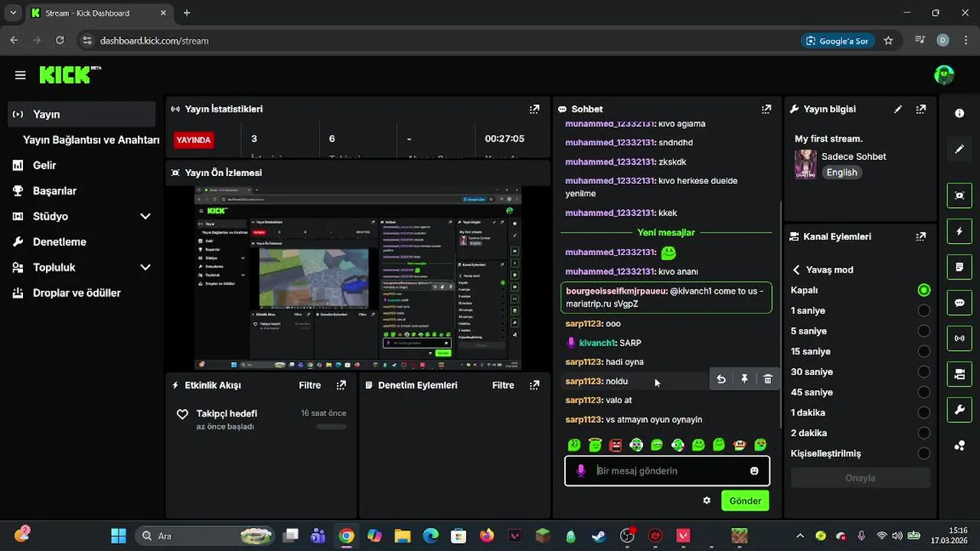Screen dimensions: 980x551
Task: Click the pencil icon in right sidebar
Action: 959,149
